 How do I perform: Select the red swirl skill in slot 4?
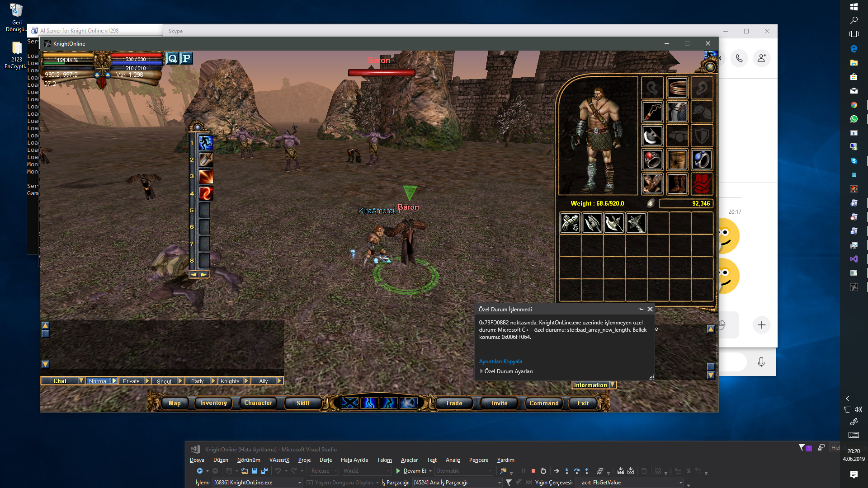coord(206,193)
